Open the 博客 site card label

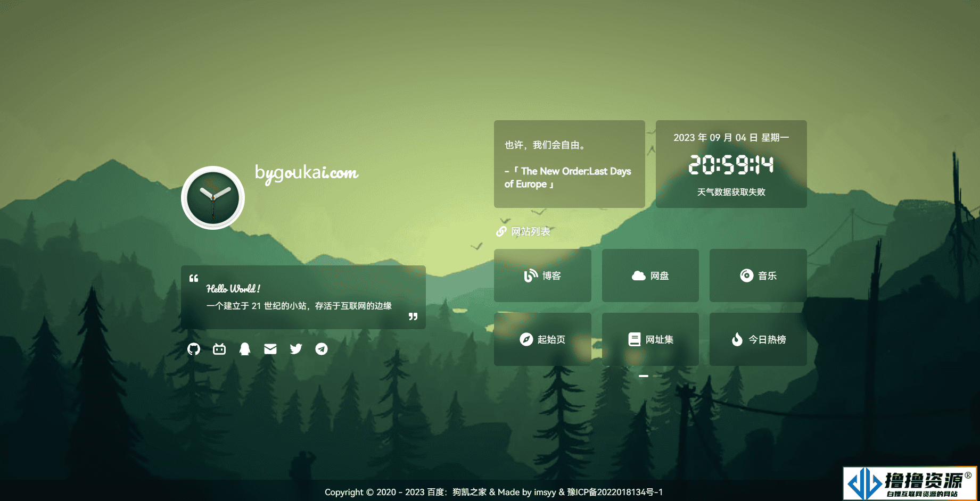551,275
